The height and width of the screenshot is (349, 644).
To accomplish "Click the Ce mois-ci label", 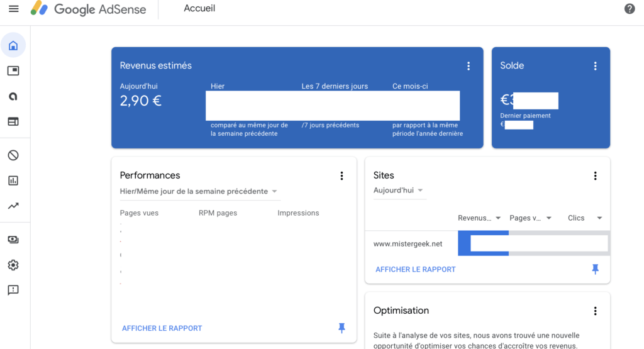I will [410, 86].
